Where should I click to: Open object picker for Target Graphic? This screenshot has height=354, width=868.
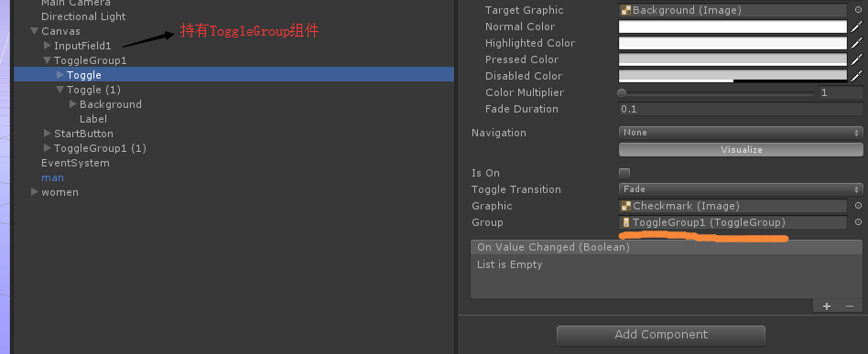[x=858, y=10]
